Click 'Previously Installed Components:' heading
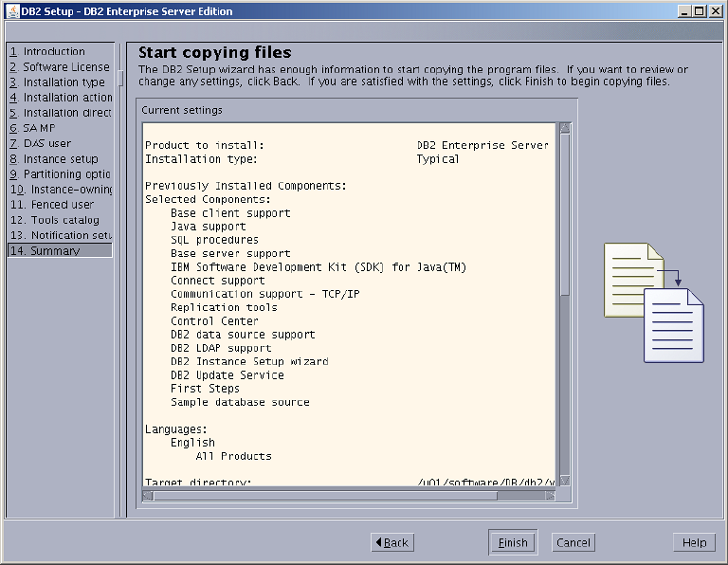This screenshot has height=565, width=728. coord(246,186)
